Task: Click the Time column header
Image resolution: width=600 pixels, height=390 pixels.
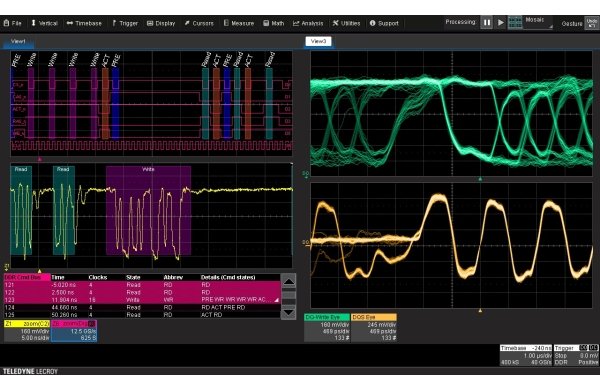Action: click(58, 277)
